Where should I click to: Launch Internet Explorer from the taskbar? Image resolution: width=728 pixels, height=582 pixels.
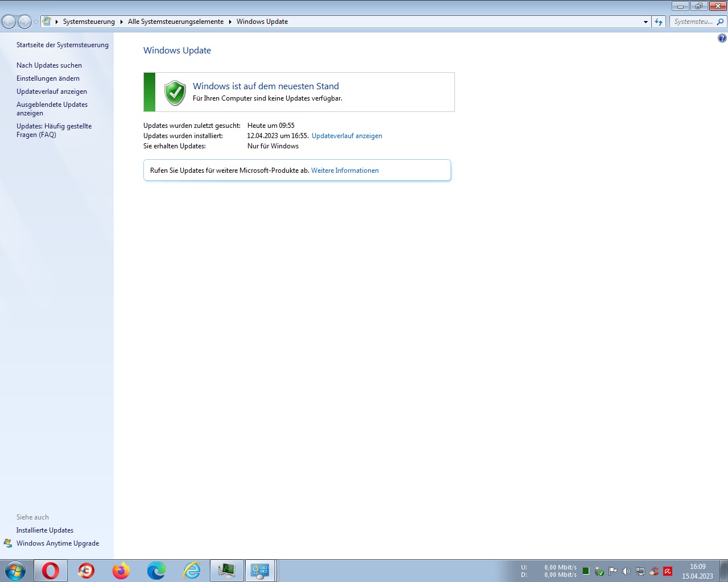(192, 571)
